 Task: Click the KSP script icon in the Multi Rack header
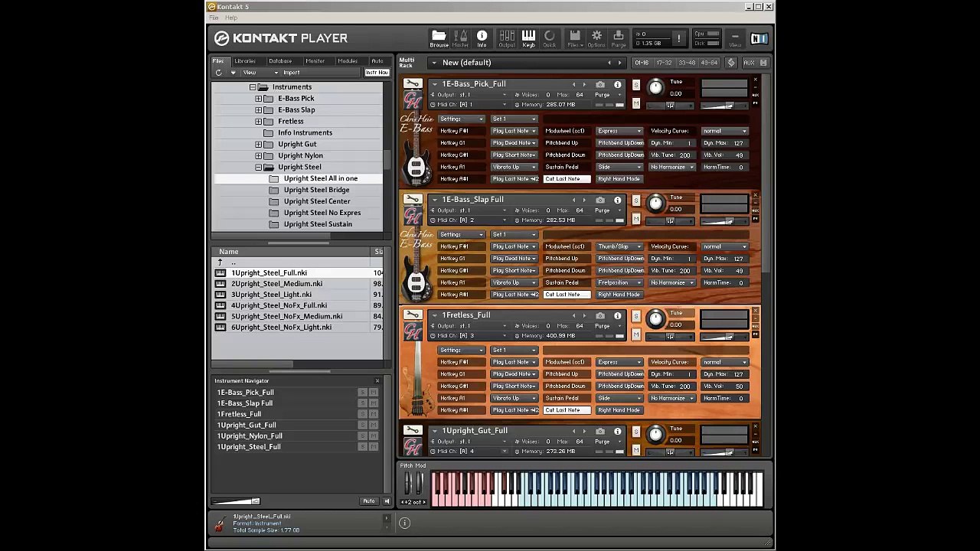(731, 63)
